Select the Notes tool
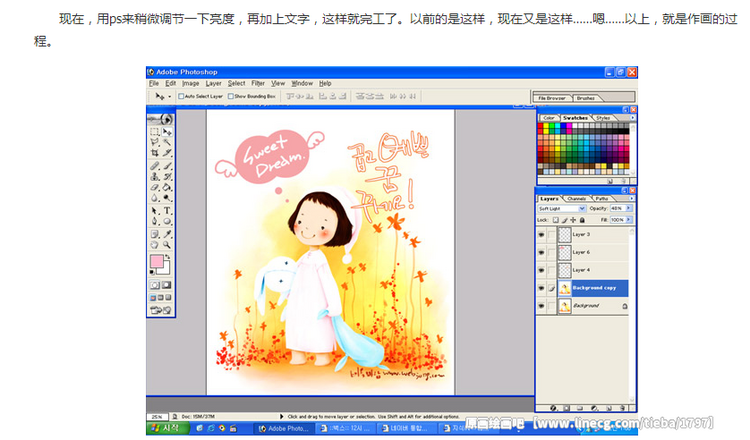The width and height of the screenshot is (750, 440). click(154, 234)
